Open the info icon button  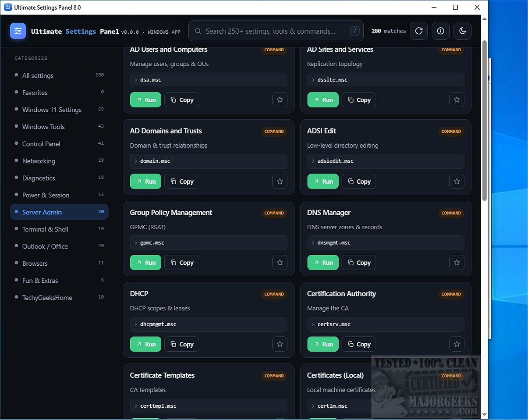pyautogui.click(x=440, y=31)
